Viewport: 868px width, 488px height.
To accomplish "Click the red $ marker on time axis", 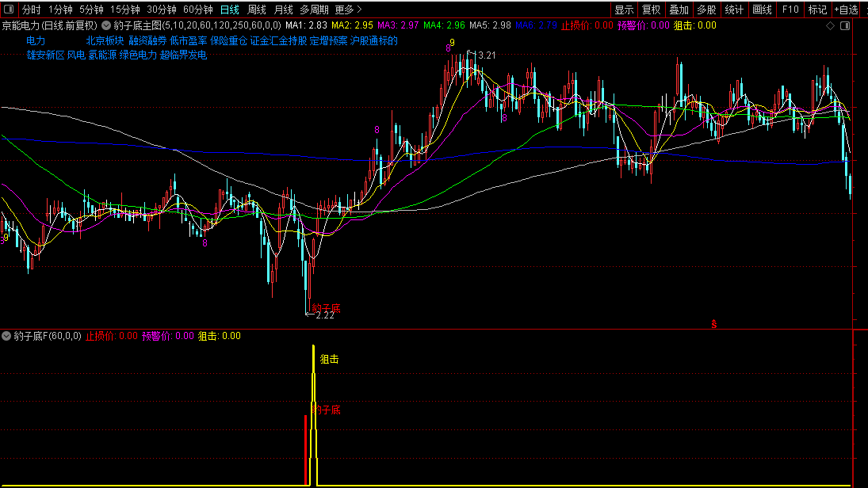I will (x=714, y=324).
